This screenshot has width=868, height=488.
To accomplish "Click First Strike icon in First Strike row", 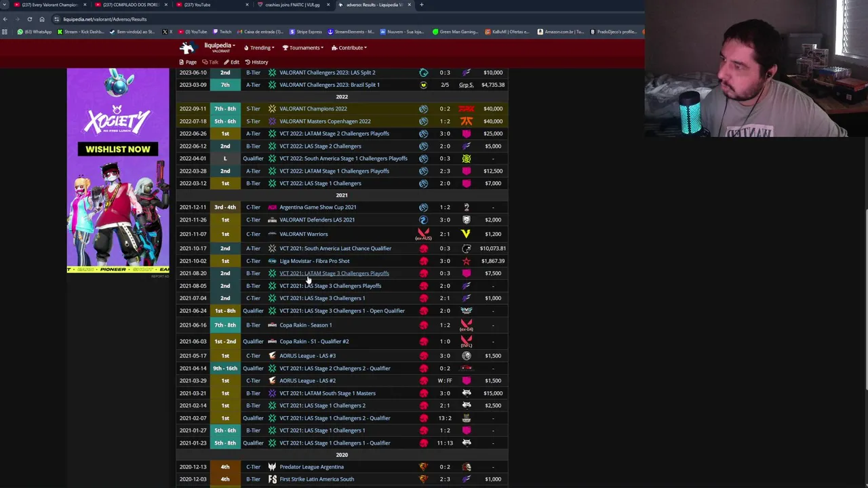I will click(272, 479).
